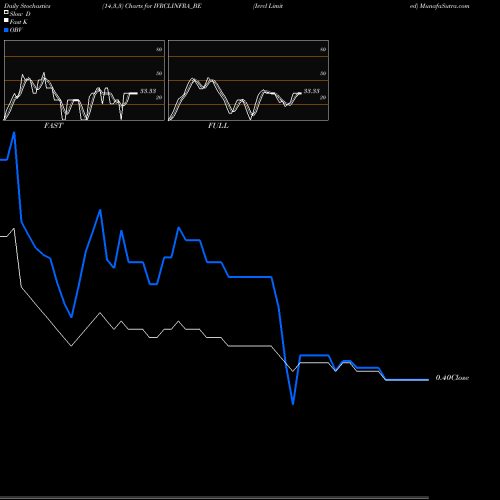Open the FAST stochastics mini chart
This screenshot has width=500, height=500.
[84, 80]
